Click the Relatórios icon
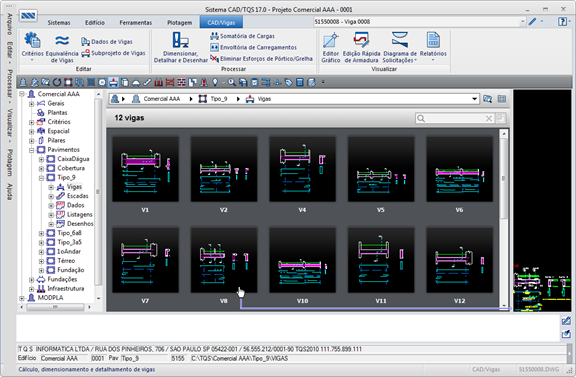 [x=433, y=40]
